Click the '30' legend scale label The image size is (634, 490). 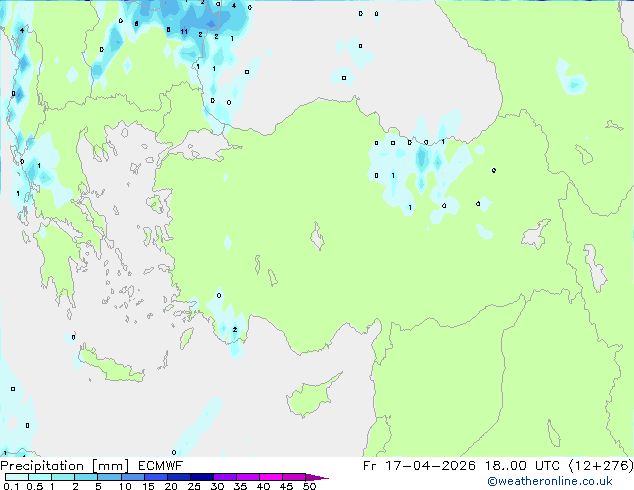[x=217, y=486]
